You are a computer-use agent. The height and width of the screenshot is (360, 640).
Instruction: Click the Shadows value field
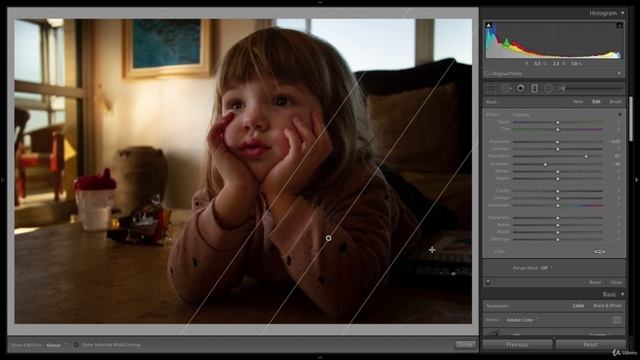pyautogui.click(x=616, y=164)
